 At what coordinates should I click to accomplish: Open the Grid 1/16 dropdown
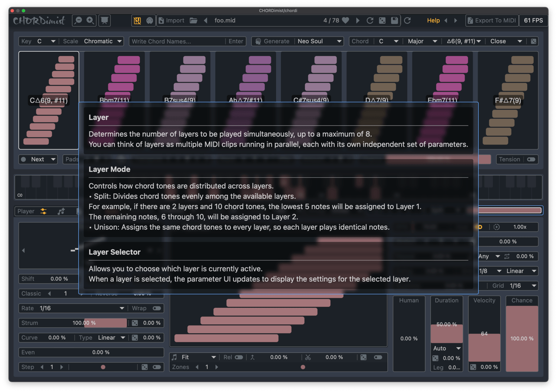pyautogui.click(x=523, y=286)
